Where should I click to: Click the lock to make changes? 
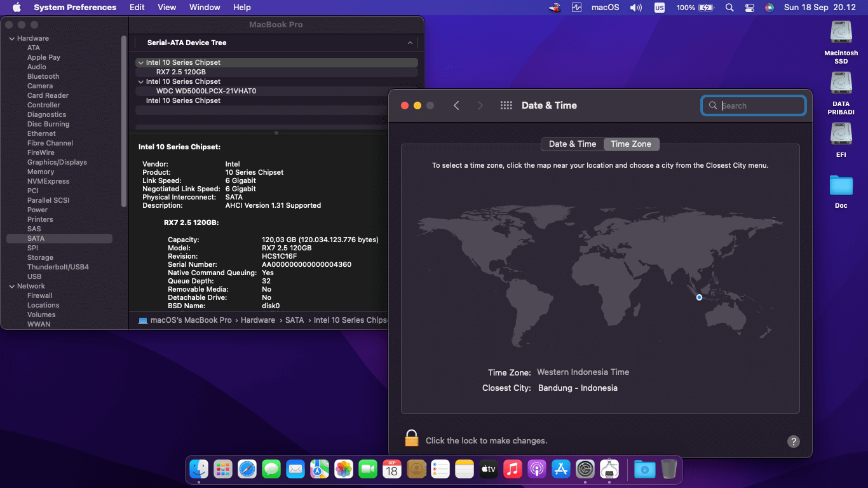(412, 438)
